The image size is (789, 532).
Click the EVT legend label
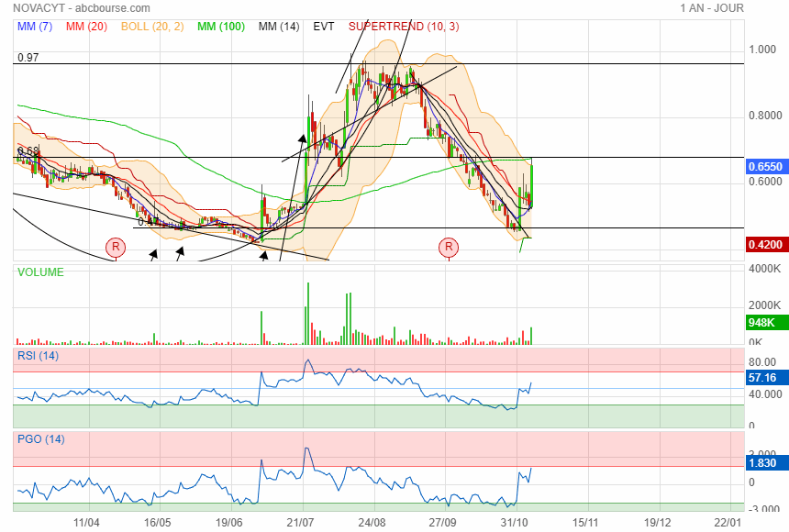tap(324, 27)
